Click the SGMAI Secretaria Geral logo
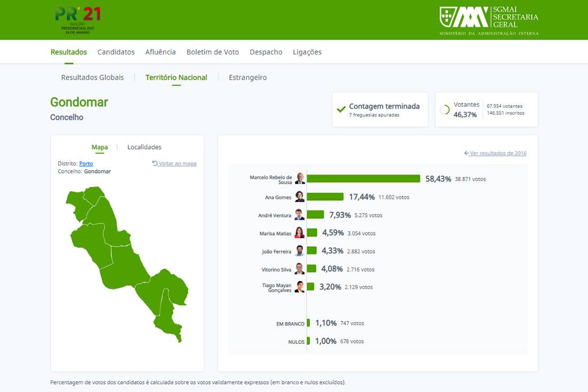588x392 pixels. (489, 20)
